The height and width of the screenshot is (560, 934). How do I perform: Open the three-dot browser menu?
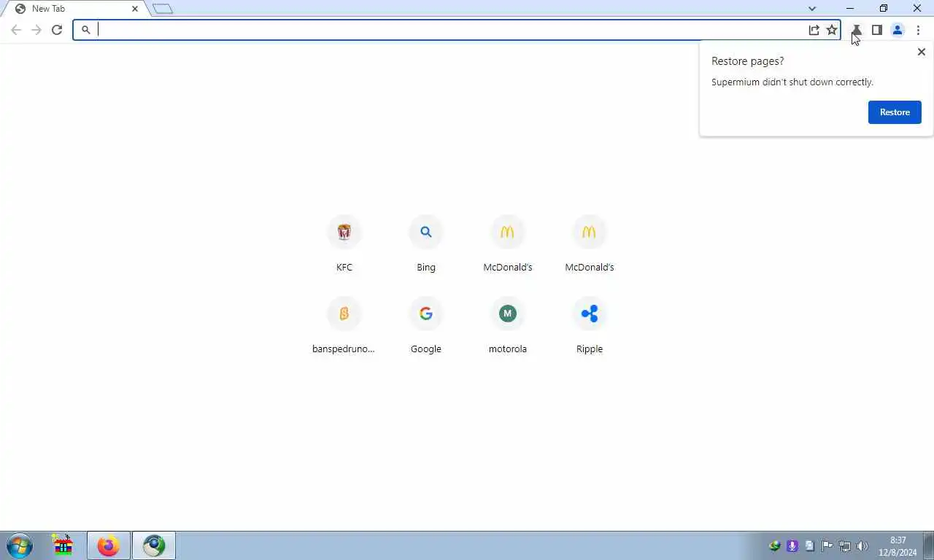pyautogui.click(x=918, y=30)
